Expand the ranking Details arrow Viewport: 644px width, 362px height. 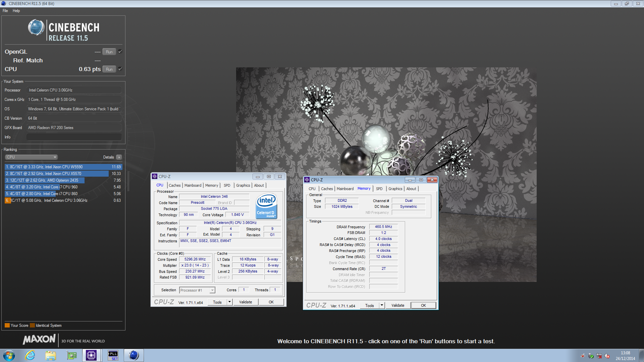119,157
